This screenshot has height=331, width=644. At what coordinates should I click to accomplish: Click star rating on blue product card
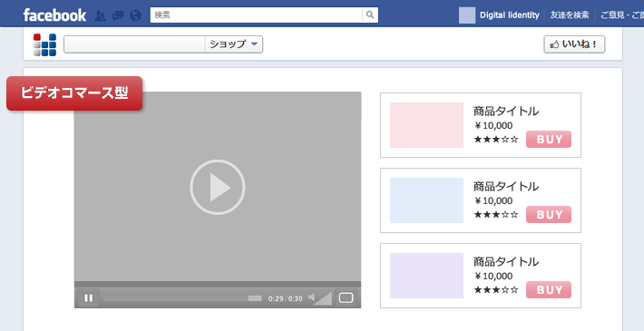pyautogui.click(x=496, y=214)
